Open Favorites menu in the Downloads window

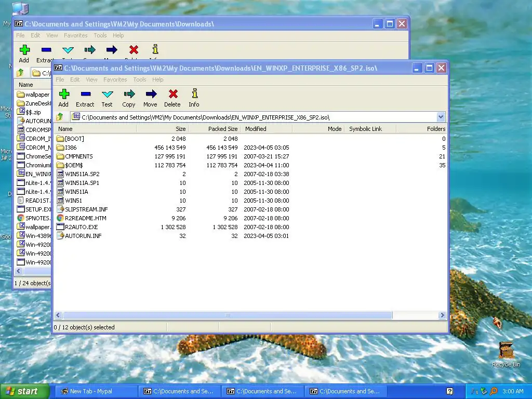[76, 35]
